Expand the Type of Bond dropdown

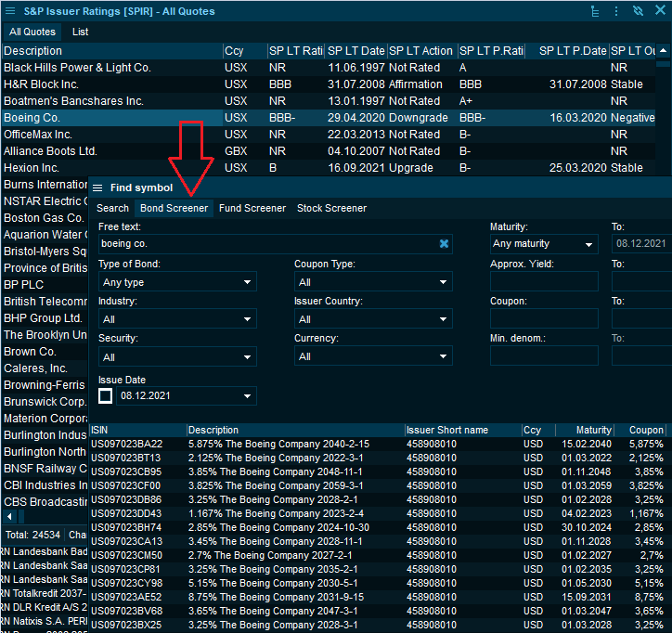click(177, 282)
